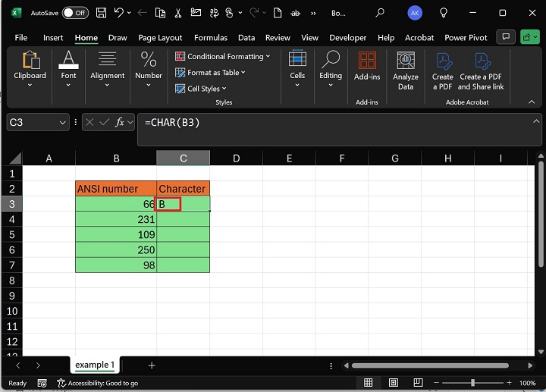This screenshot has height=392, width=546.
Task: Click Accessibility: Good to go status
Action: (x=98, y=384)
